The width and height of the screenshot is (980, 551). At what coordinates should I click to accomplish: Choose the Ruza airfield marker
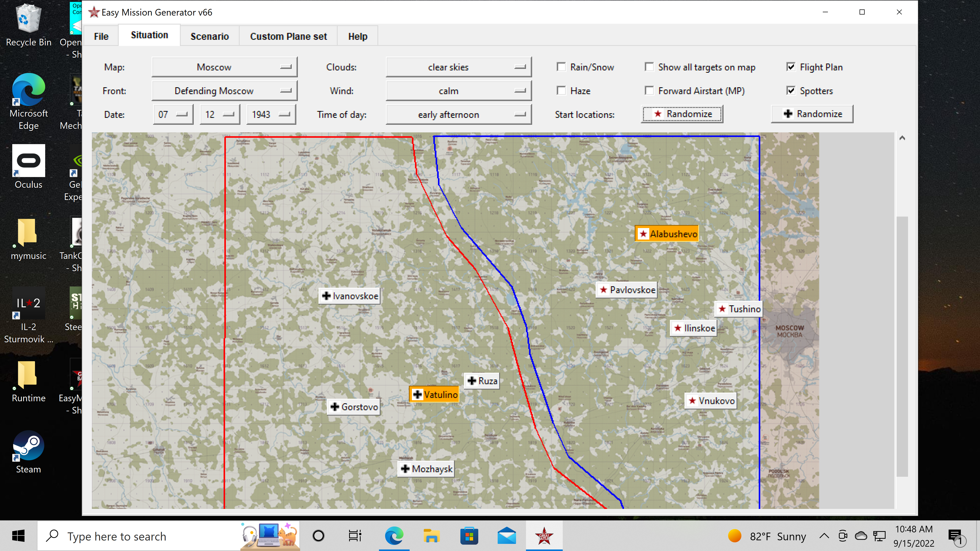point(482,381)
